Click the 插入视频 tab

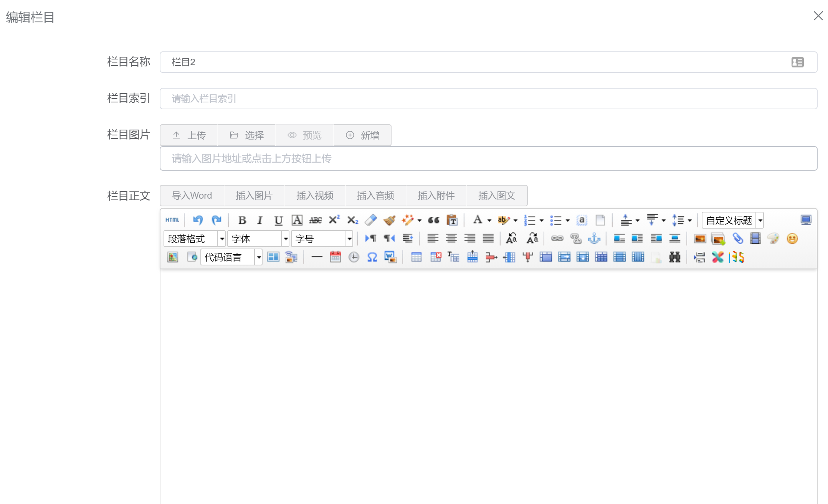coord(315,196)
